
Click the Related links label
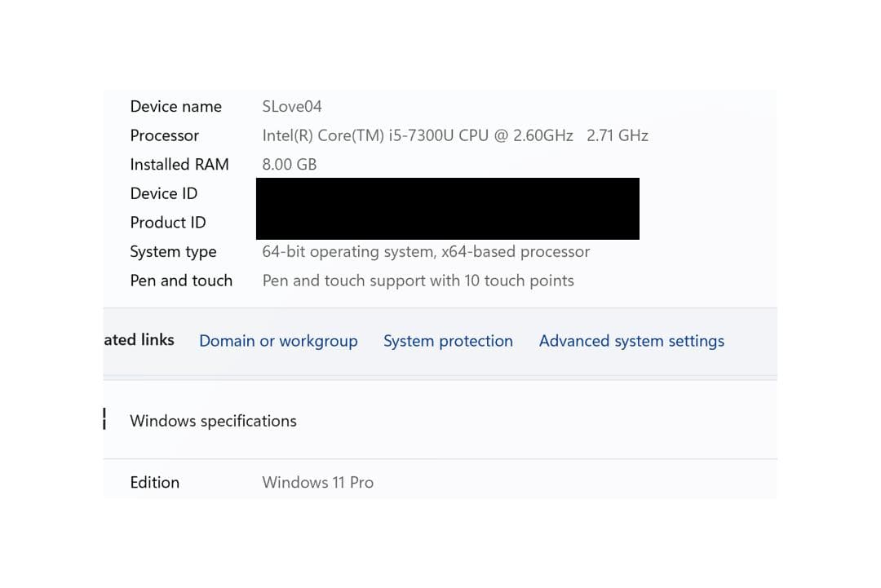point(138,340)
